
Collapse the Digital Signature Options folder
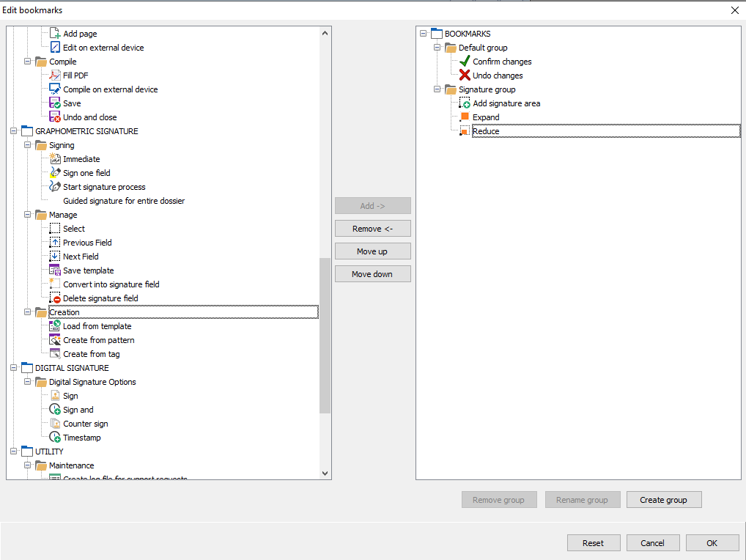28,382
